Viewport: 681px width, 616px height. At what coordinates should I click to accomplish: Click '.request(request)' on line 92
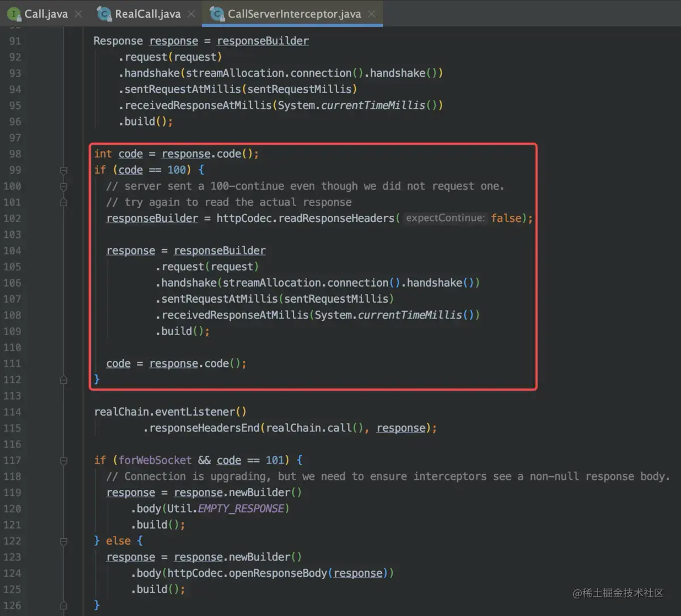pyautogui.click(x=170, y=57)
